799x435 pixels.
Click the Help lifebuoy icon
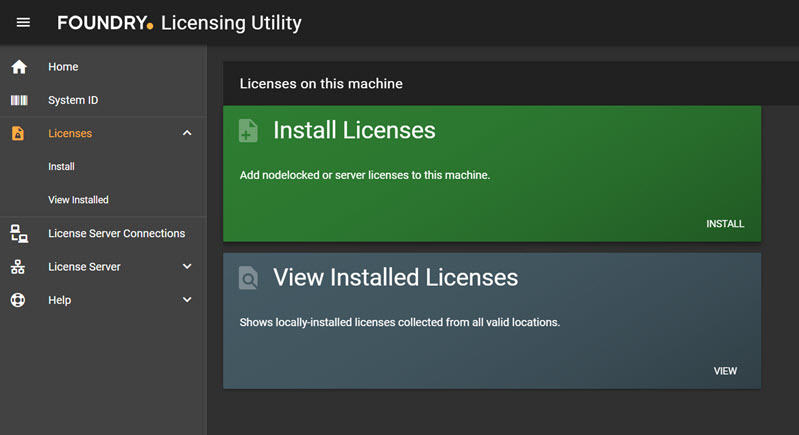tap(18, 300)
